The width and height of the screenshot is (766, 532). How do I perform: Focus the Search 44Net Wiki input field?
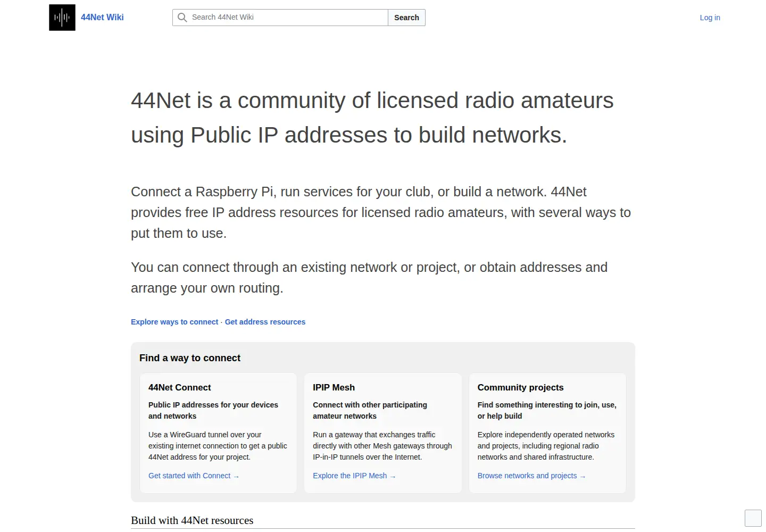pos(280,18)
